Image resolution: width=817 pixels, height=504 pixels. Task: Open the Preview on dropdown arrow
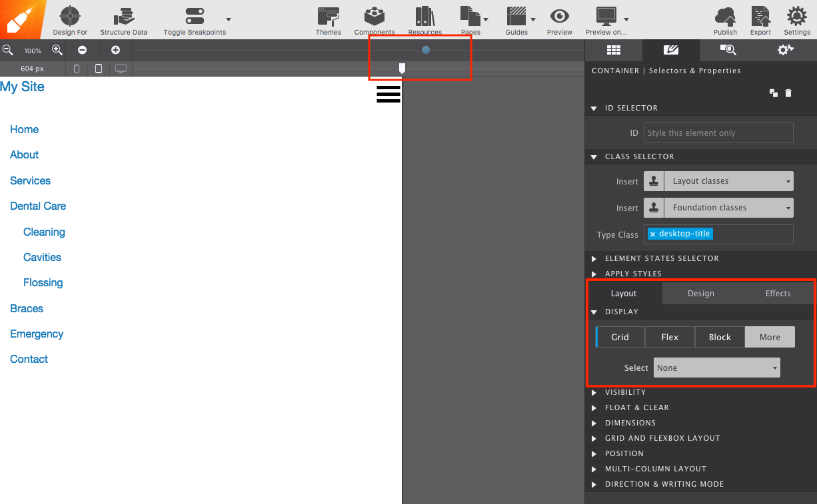point(626,19)
